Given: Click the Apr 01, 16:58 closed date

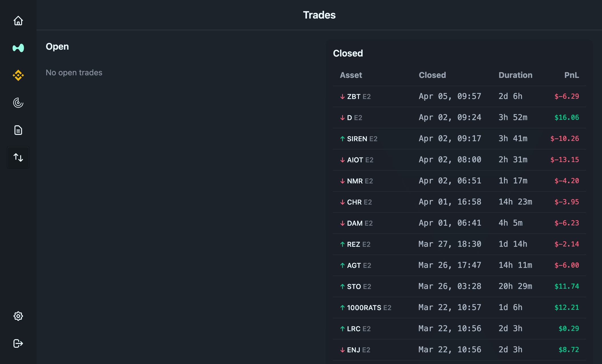Looking at the screenshot, I should pos(450,202).
